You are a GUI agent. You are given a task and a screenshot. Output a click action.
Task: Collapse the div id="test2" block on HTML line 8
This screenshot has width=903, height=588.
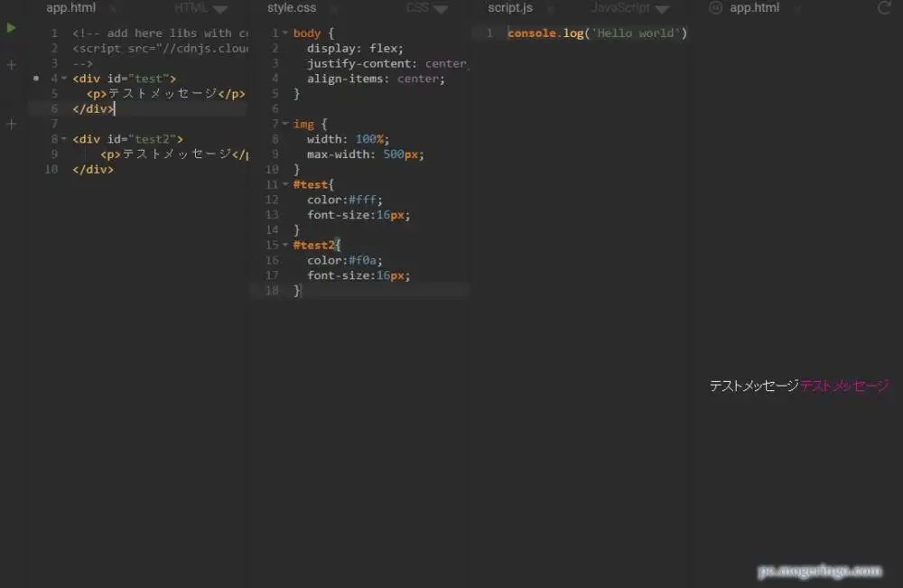tap(64, 139)
